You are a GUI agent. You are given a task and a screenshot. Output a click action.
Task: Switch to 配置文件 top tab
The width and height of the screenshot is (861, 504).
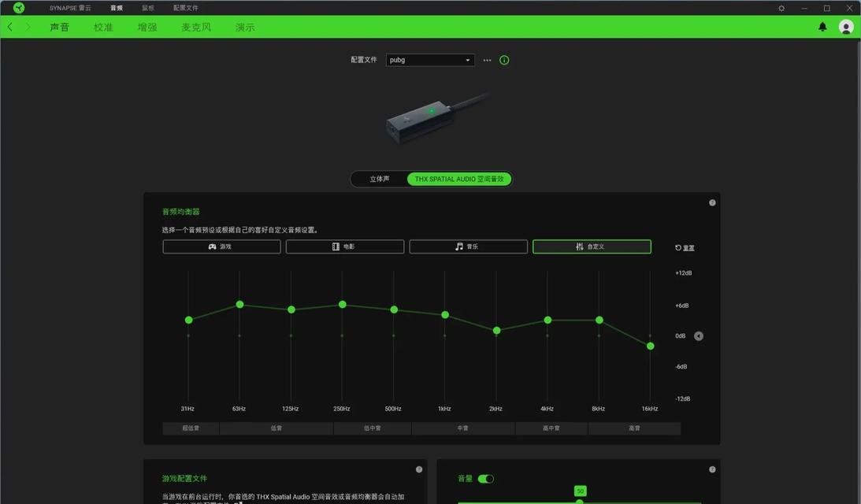[x=186, y=8]
